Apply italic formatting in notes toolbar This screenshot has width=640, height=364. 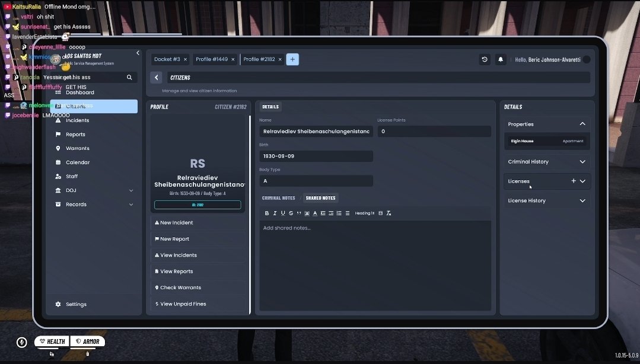click(x=275, y=213)
